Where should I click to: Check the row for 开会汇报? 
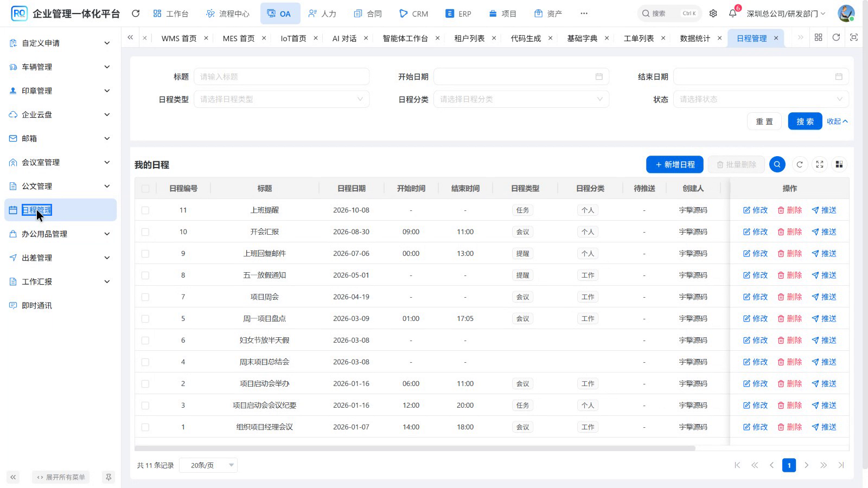click(x=145, y=232)
